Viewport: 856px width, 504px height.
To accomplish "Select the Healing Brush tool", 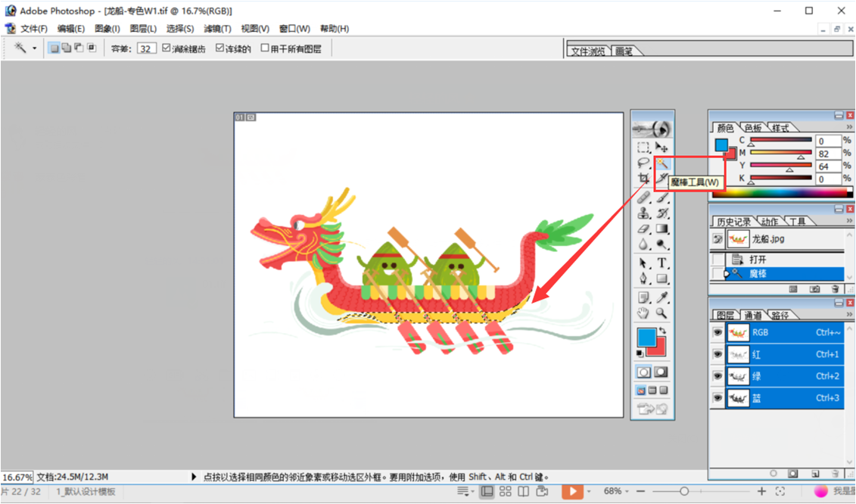I will [643, 198].
